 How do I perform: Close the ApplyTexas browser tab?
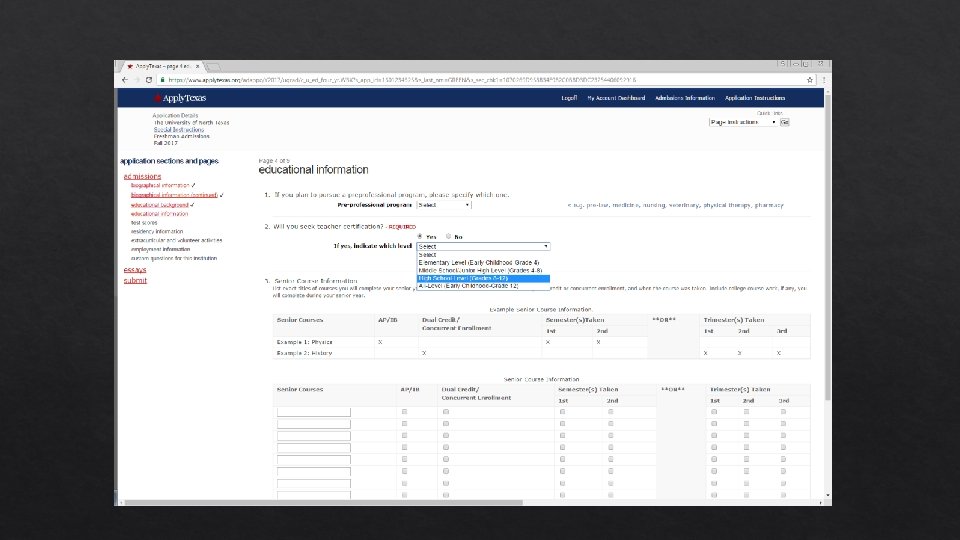tap(197, 66)
